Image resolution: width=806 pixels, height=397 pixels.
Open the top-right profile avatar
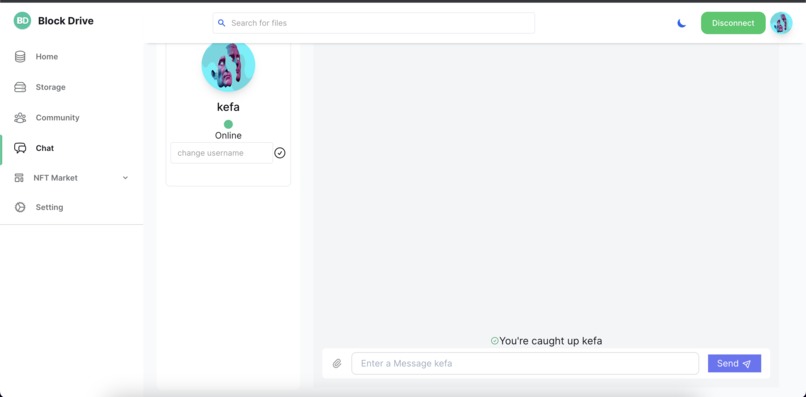click(x=781, y=23)
